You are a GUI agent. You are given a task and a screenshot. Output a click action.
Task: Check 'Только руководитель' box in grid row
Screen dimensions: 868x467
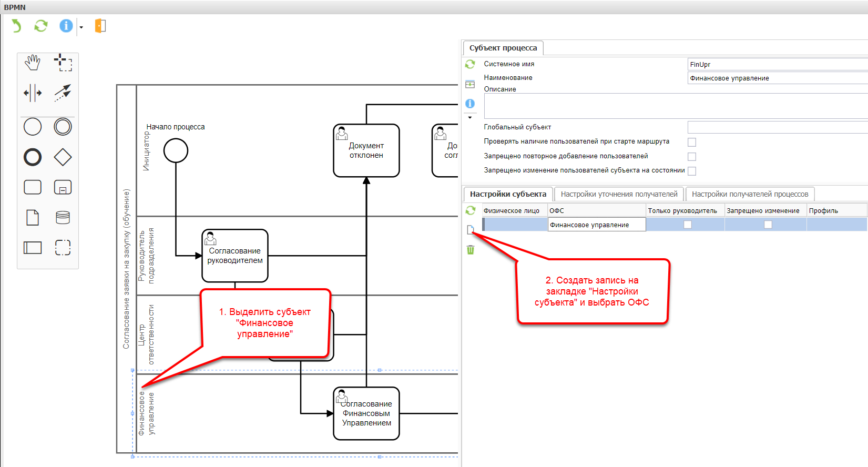(687, 225)
